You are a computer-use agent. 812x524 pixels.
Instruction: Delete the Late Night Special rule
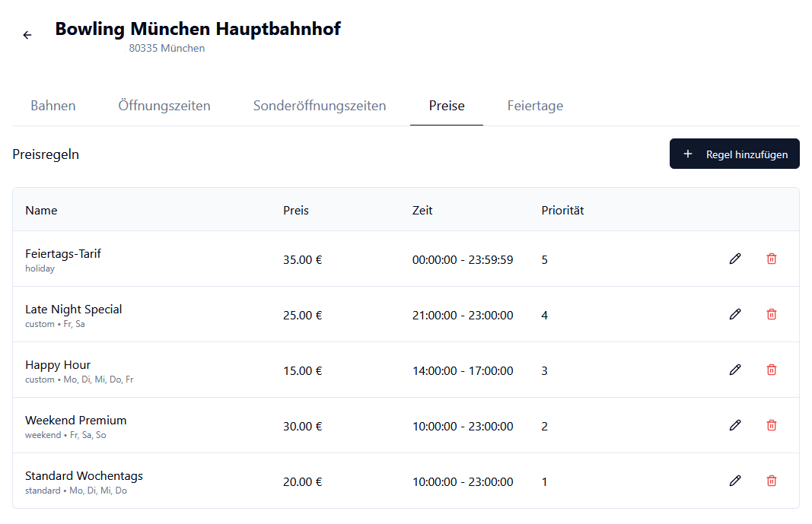point(772,314)
